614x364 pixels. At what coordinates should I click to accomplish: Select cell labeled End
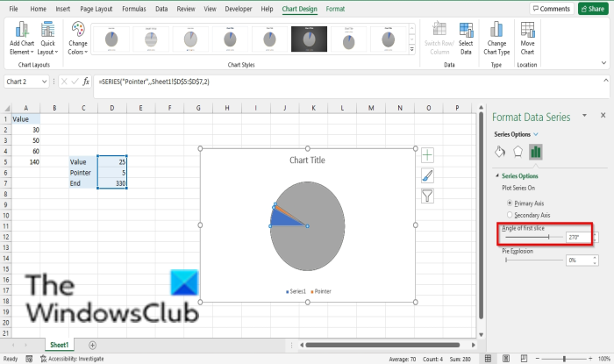click(x=83, y=183)
